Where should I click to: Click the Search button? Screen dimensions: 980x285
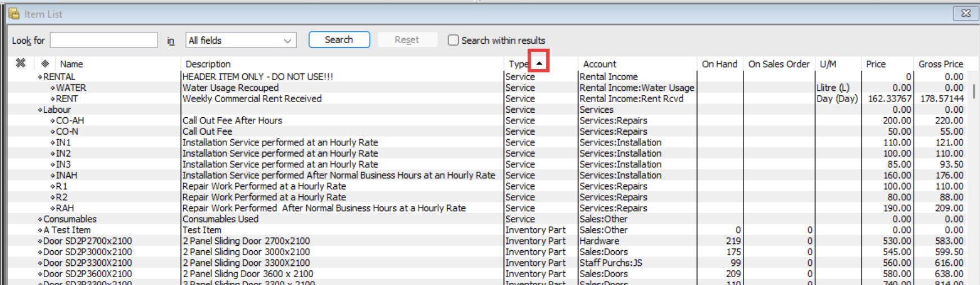339,40
